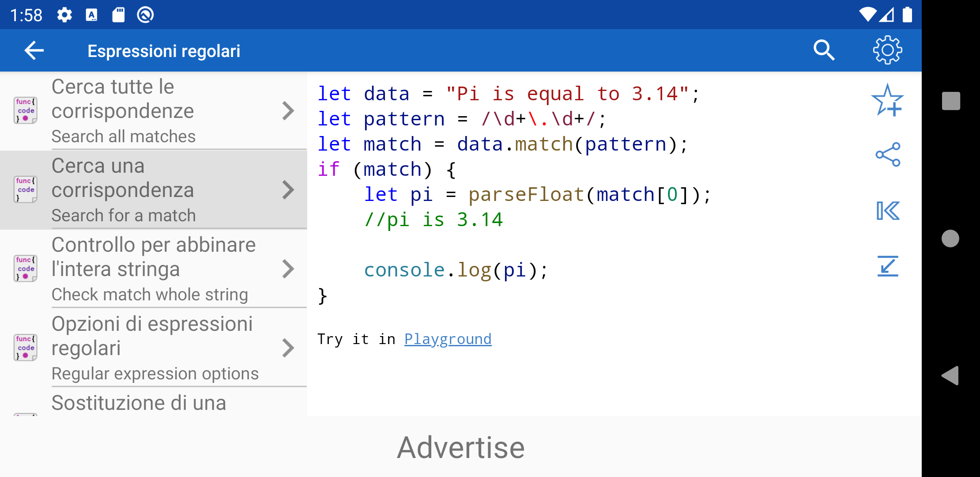Tap the Advertise banner

click(x=461, y=447)
